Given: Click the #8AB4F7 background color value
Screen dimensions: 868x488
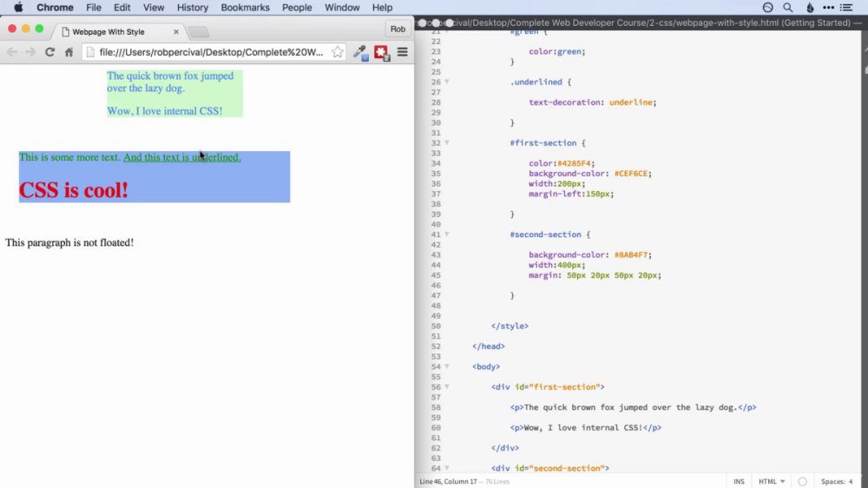Looking at the screenshot, I should coord(630,254).
